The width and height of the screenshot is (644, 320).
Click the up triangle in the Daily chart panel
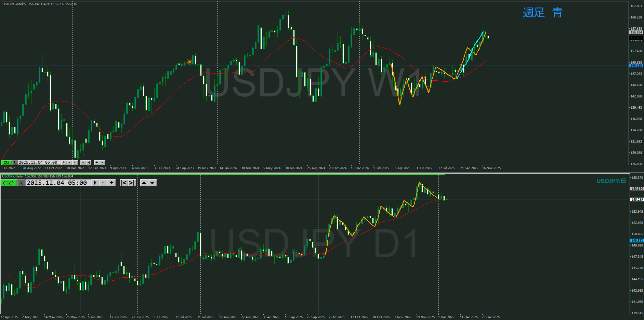click(144, 183)
